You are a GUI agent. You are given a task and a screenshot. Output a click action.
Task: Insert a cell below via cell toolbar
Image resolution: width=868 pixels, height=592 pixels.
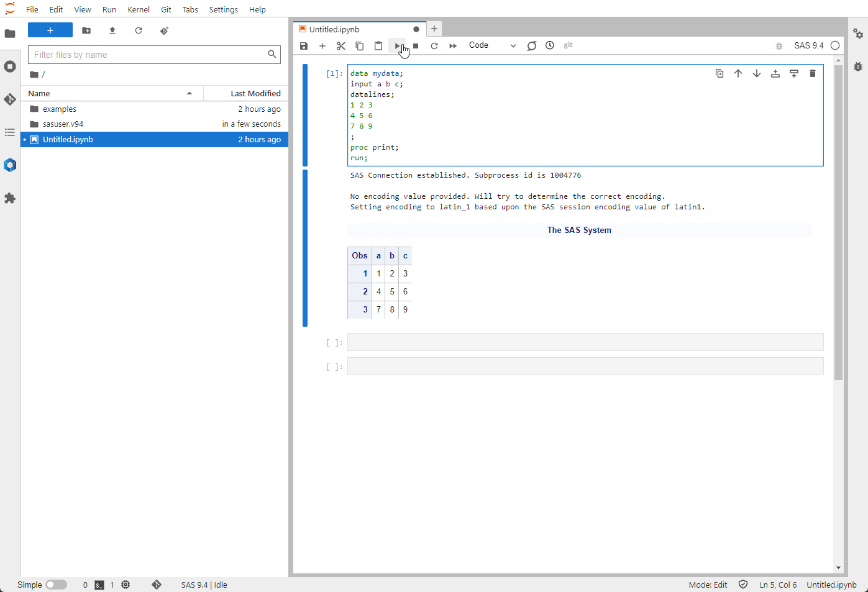794,73
